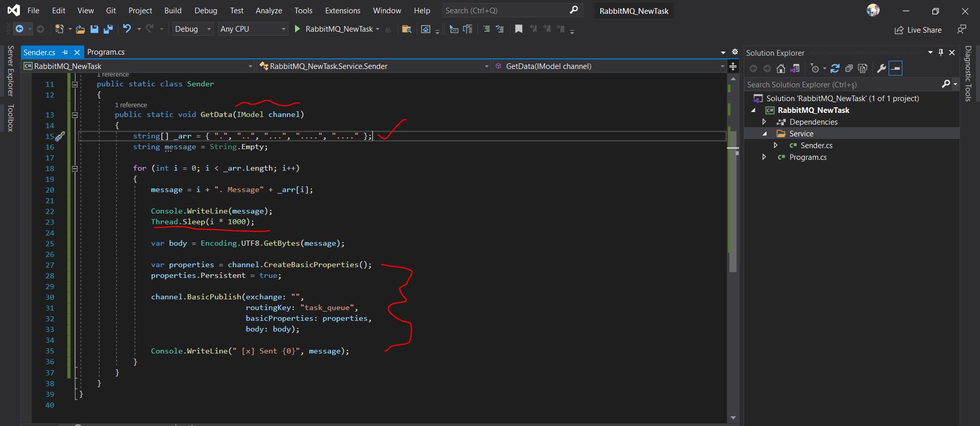The image size is (980, 426).
Task: Switch to the Program.cs tab
Action: click(106, 52)
